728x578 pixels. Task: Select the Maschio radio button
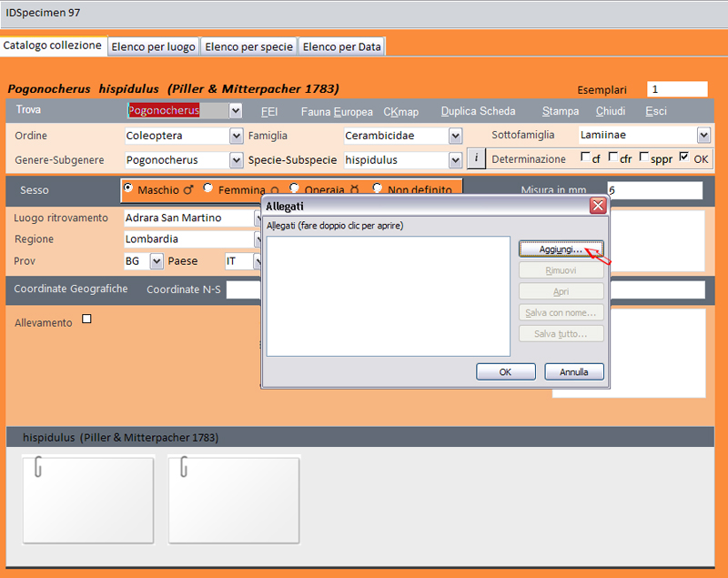point(128,188)
